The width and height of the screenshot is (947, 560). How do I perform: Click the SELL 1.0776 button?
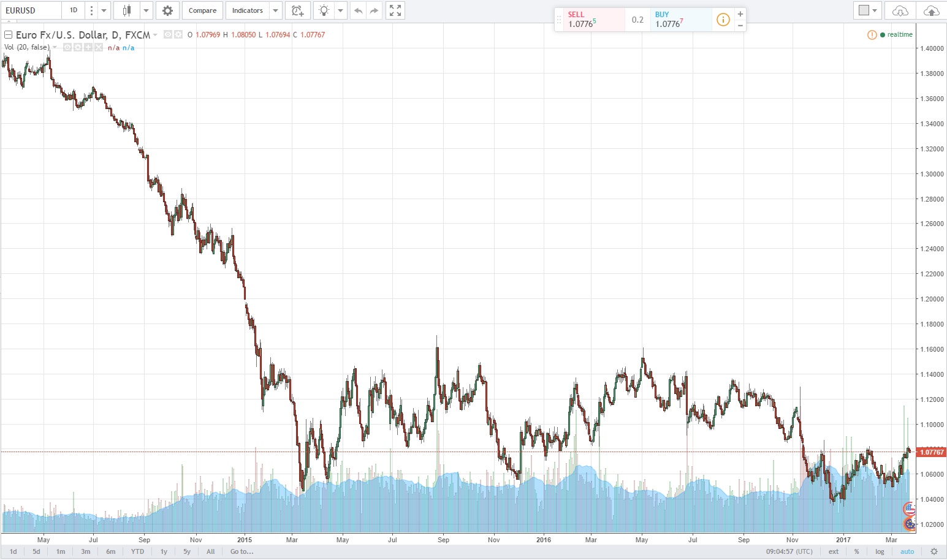[x=594, y=20]
